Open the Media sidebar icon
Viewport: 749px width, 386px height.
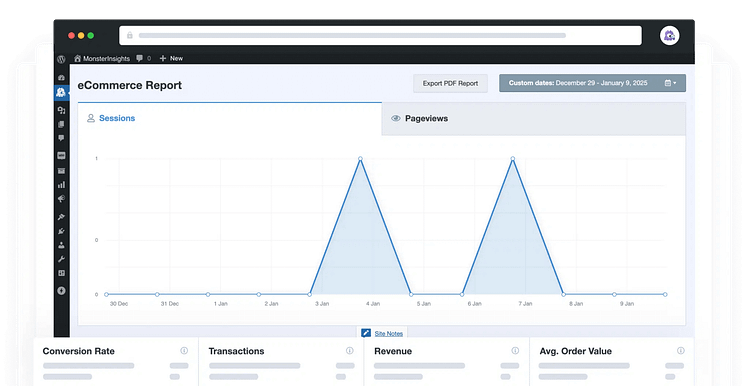[61, 110]
